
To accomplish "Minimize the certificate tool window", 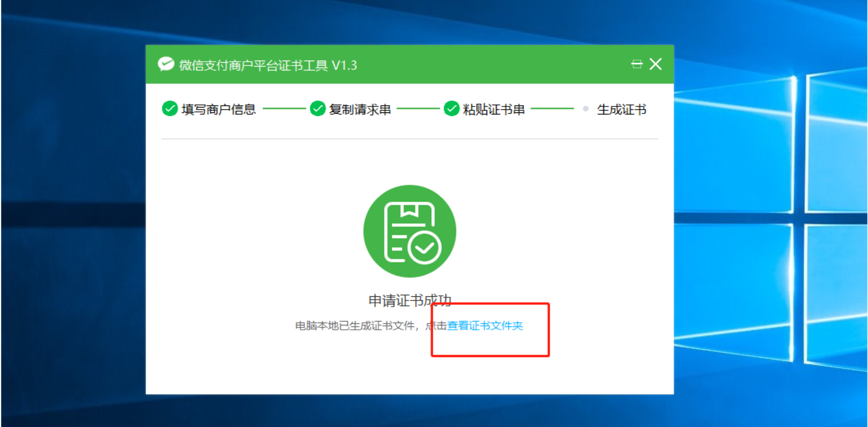I will click(x=637, y=64).
